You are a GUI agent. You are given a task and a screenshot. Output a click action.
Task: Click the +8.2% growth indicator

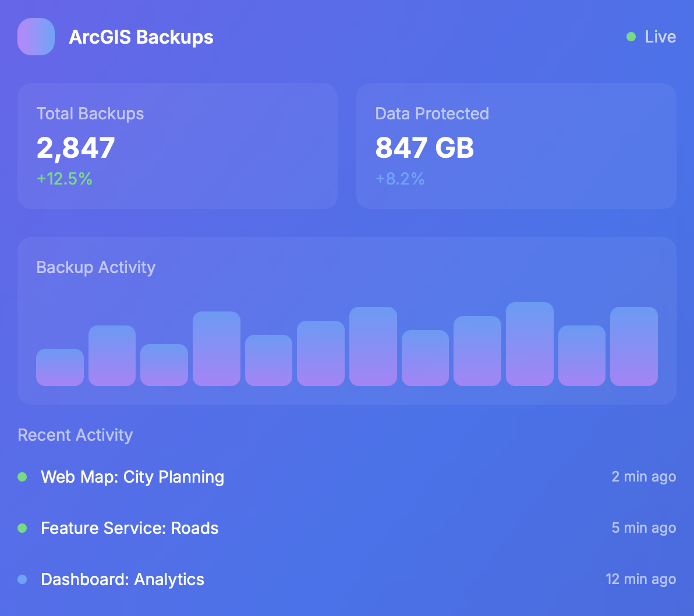click(x=401, y=179)
